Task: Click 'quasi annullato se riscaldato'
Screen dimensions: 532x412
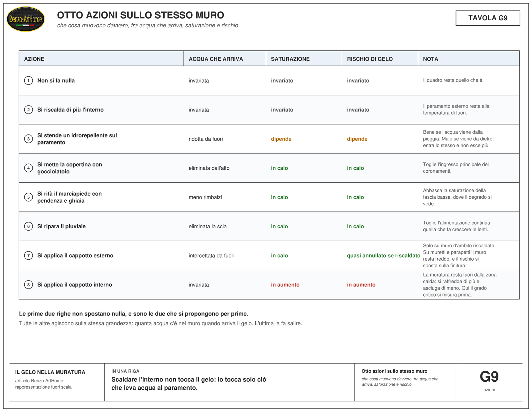Action: click(384, 256)
